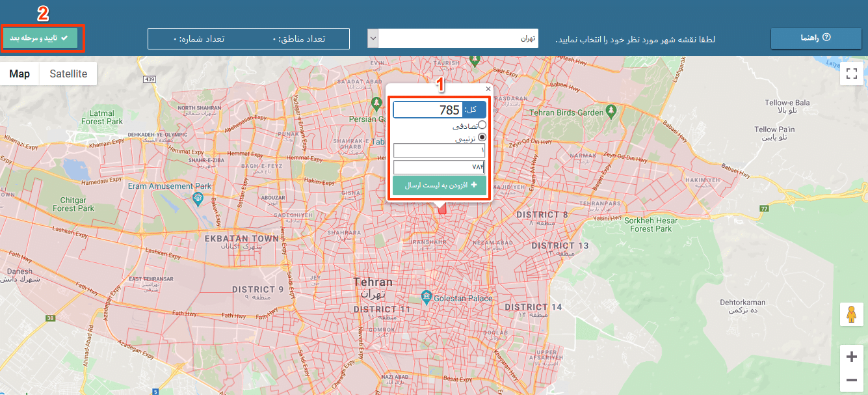Click the red selected region on map
The height and width of the screenshot is (395, 868).
[x=442, y=209]
